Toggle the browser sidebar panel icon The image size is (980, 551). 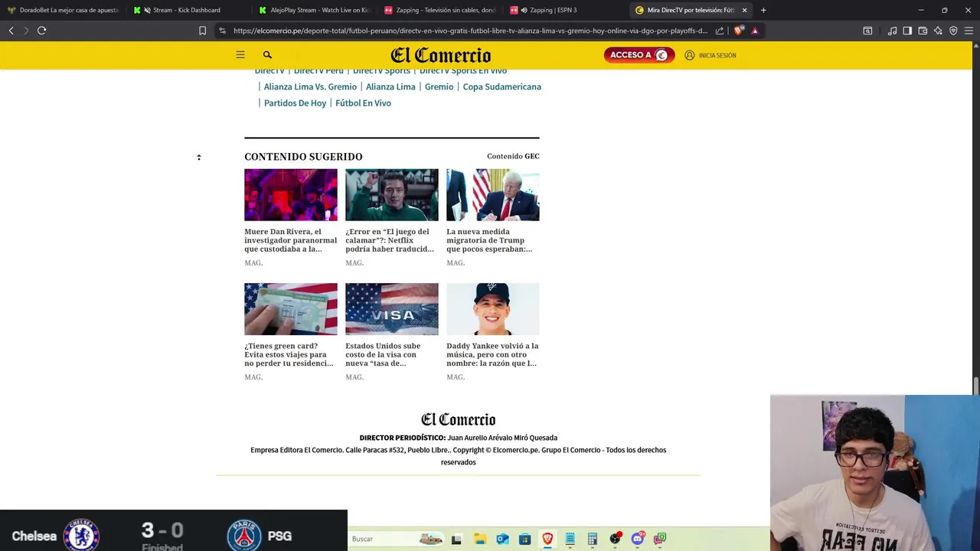click(907, 31)
